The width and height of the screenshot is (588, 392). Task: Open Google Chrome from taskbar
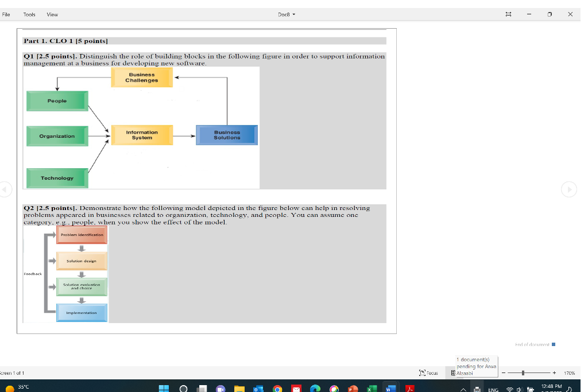(x=277, y=389)
